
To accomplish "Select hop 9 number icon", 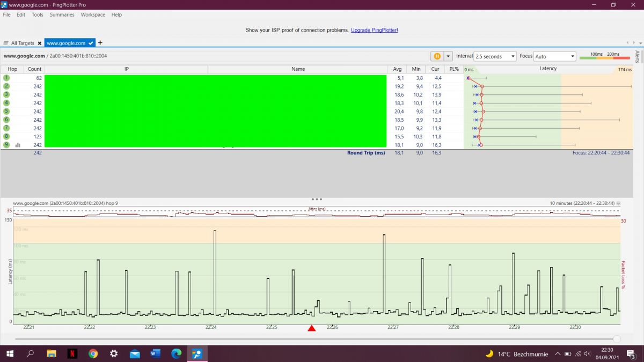I will click(x=6, y=145).
